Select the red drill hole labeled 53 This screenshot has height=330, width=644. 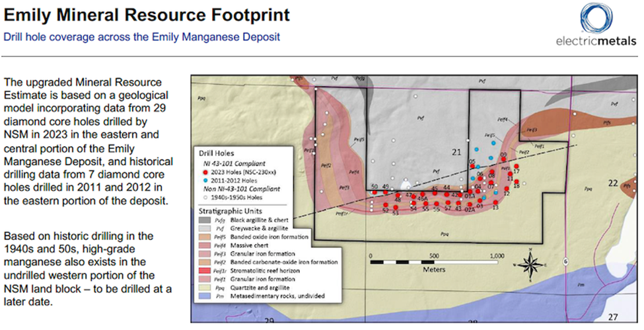click(x=395, y=207)
